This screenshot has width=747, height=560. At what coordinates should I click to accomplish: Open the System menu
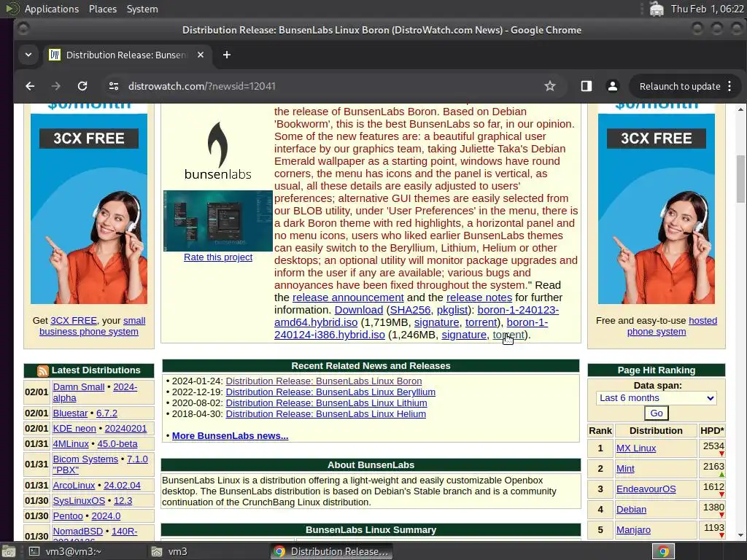[142, 9]
